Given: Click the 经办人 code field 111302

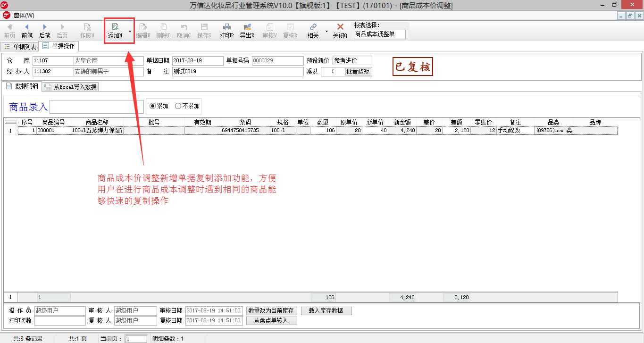Looking at the screenshot, I should click(53, 72).
